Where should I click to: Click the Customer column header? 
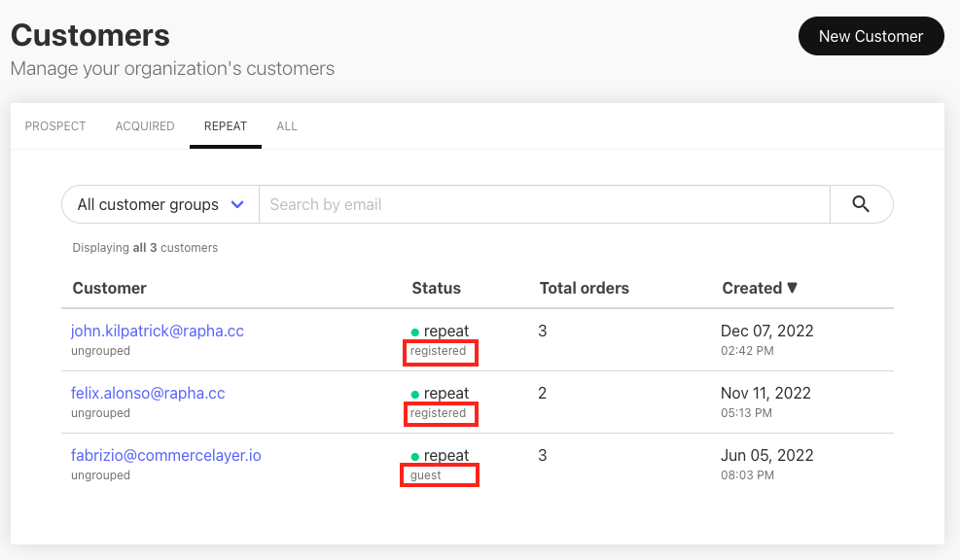[x=110, y=288]
